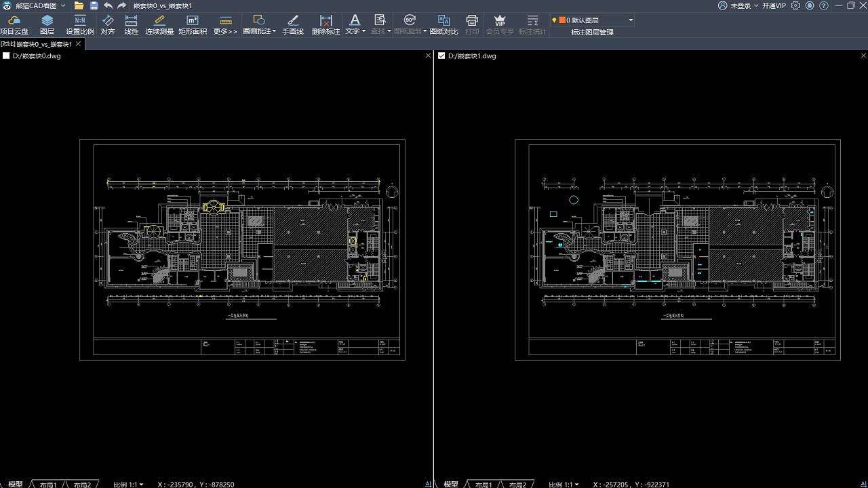The image size is (868, 488).
Task: Open the 项目云盘 cloud drive tool
Action: [14, 25]
